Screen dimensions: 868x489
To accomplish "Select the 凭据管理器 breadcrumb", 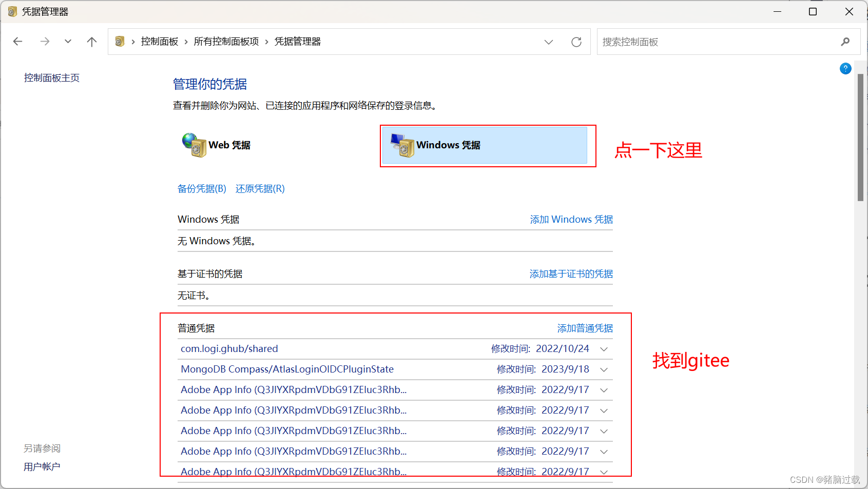I will coord(298,42).
